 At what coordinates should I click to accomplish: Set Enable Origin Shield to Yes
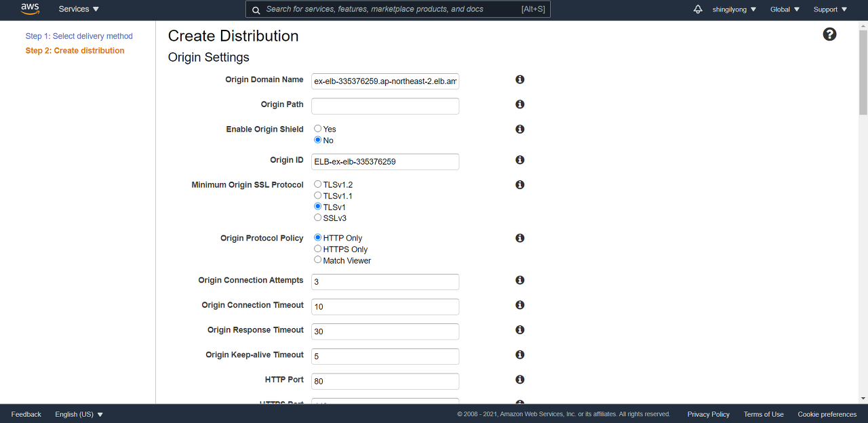point(317,128)
